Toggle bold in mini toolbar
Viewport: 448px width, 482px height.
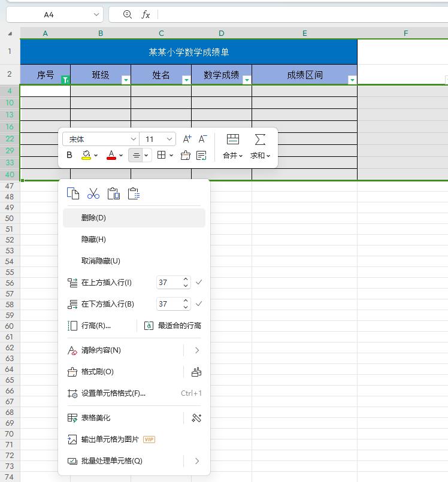click(x=69, y=155)
